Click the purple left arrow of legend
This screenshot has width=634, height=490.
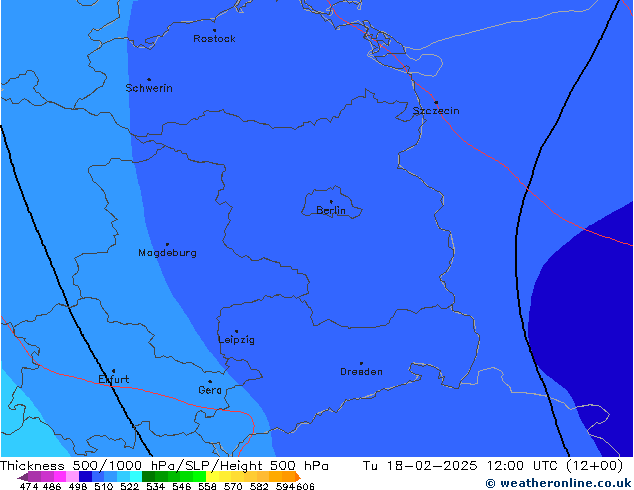[x=23, y=477]
